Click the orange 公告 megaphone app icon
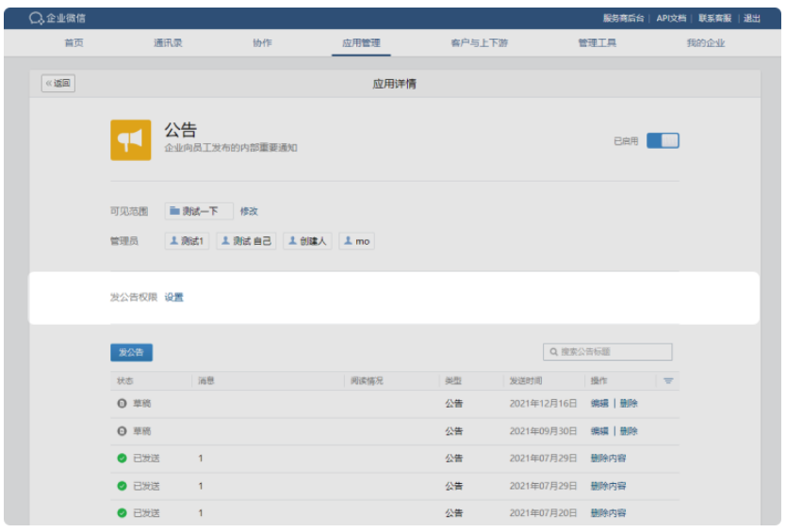Image resolution: width=786 pixels, height=532 pixels. coord(130,139)
